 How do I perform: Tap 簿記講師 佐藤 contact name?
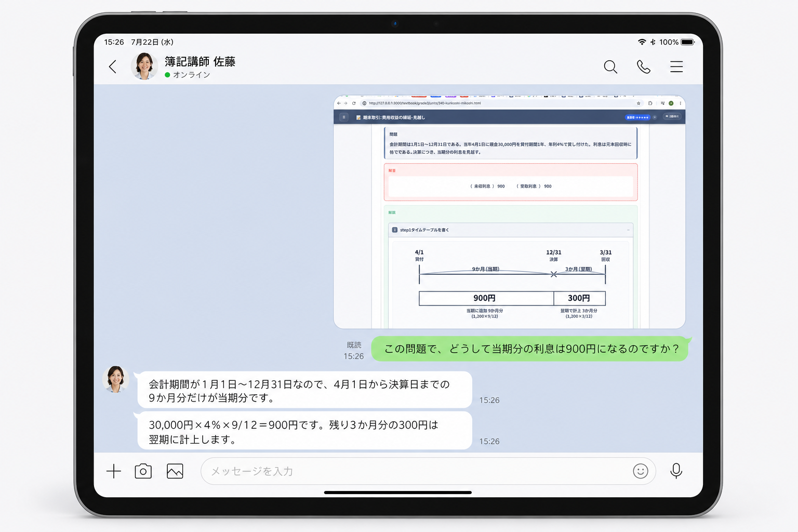coord(200,62)
